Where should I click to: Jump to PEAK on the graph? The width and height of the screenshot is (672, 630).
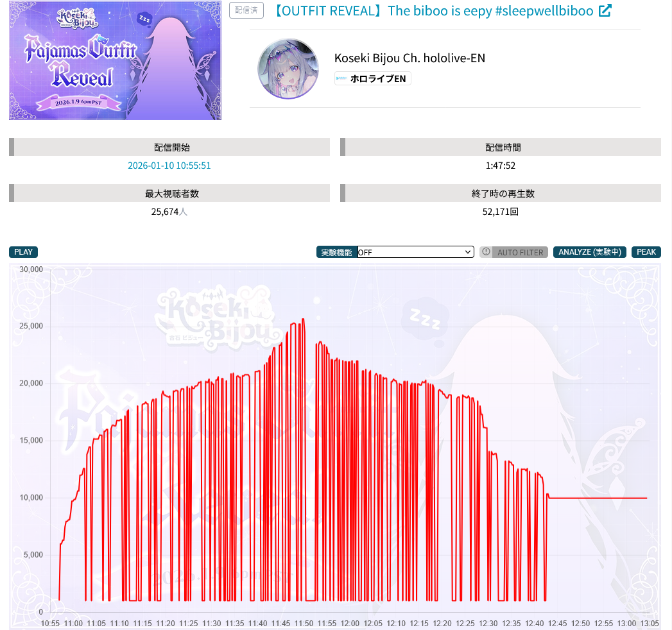pyautogui.click(x=646, y=252)
